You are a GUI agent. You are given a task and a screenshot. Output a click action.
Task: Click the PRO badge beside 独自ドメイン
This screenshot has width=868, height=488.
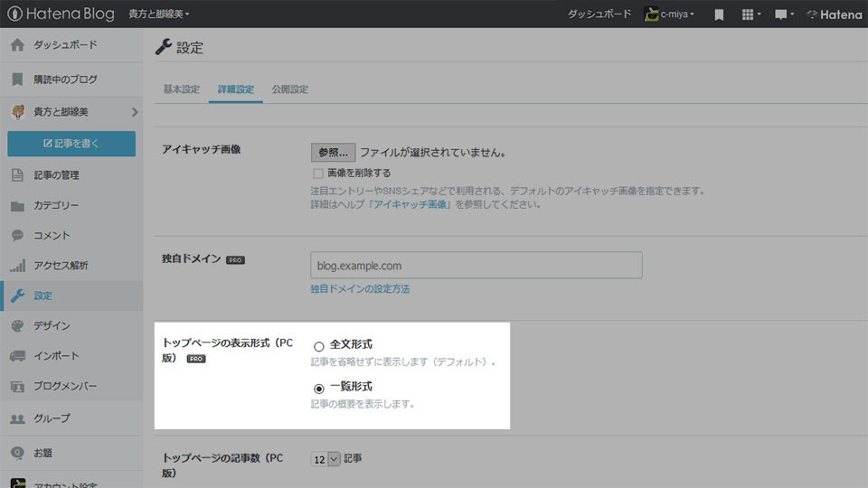click(x=235, y=260)
